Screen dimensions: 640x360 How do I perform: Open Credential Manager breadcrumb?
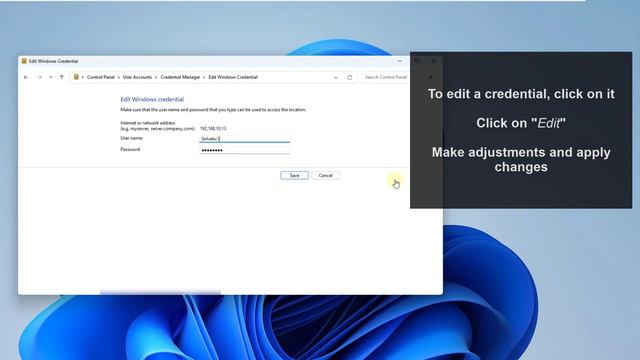point(180,77)
